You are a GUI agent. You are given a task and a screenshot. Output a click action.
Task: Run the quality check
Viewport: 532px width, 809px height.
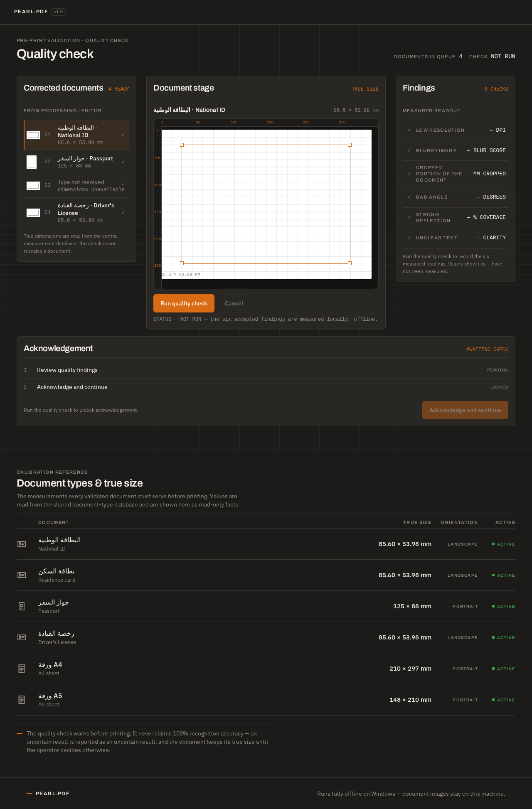pos(184,303)
